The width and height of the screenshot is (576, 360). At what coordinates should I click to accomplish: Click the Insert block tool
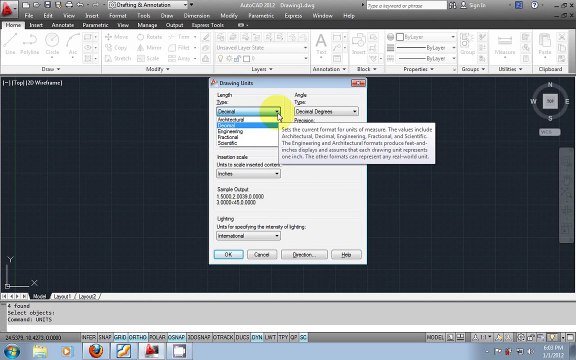click(358, 44)
